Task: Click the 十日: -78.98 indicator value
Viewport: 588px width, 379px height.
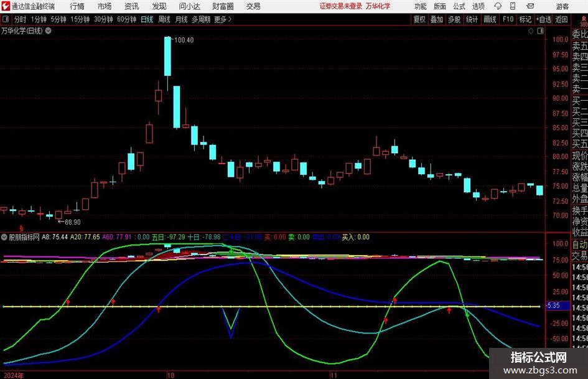Action: [x=204, y=237]
